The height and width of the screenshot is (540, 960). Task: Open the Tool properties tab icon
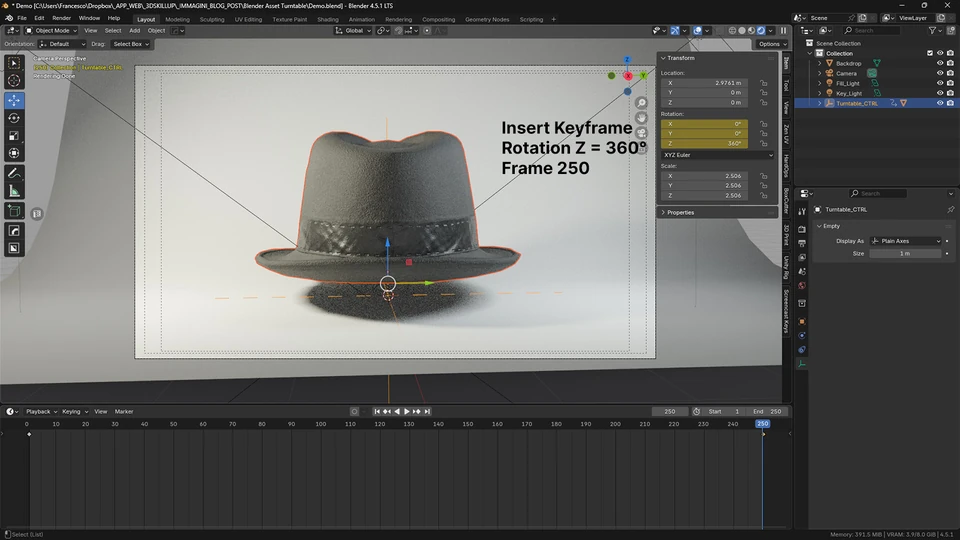pos(802,211)
